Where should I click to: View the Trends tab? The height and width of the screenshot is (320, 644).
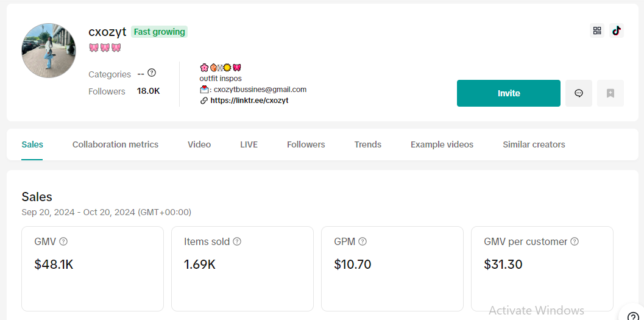click(368, 144)
